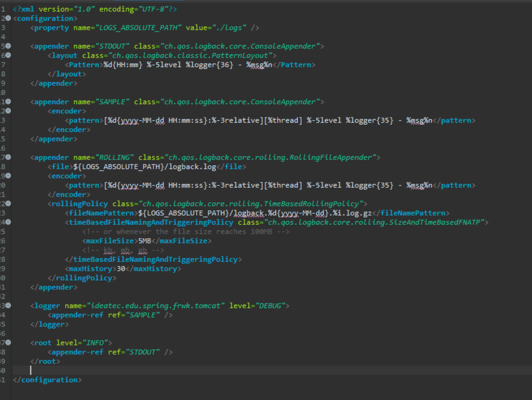Viewport: 532px width, 400px height.
Task: Place cursor in "LOGS_ABSOLUTE_PATH" property name value
Action: (138, 28)
